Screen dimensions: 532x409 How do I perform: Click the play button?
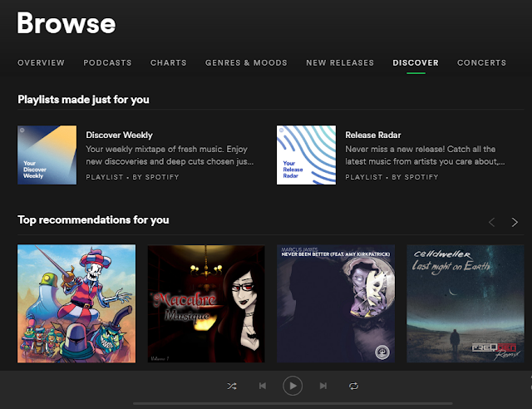click(293, 386)
